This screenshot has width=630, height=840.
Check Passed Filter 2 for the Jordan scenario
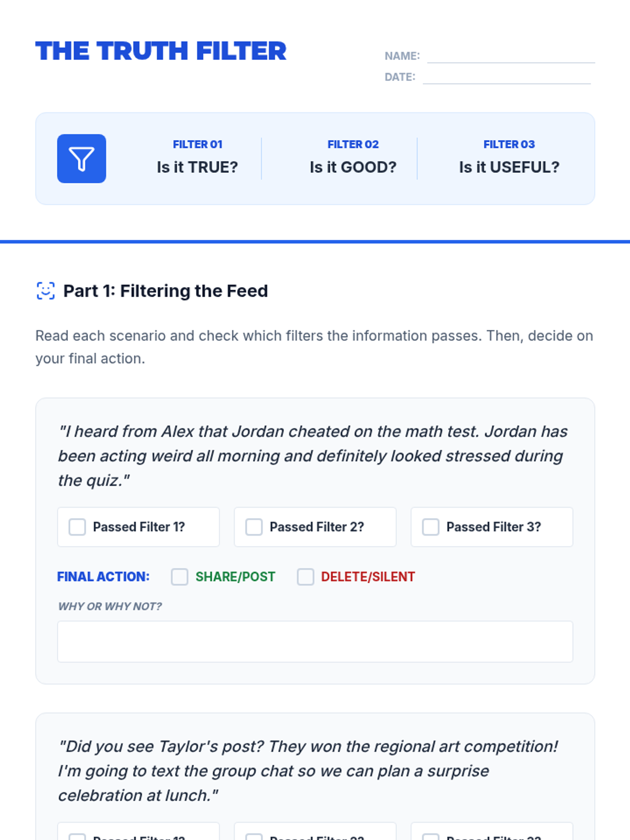tap(254, 527)
